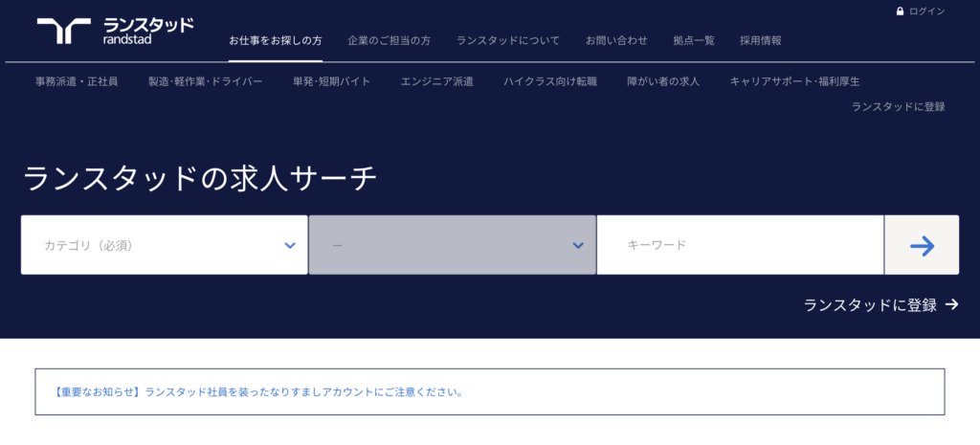Viewport: 980px width, 445px height.
Task: Open 採用情報 in the top navigation
Action: tap(761, 40)
